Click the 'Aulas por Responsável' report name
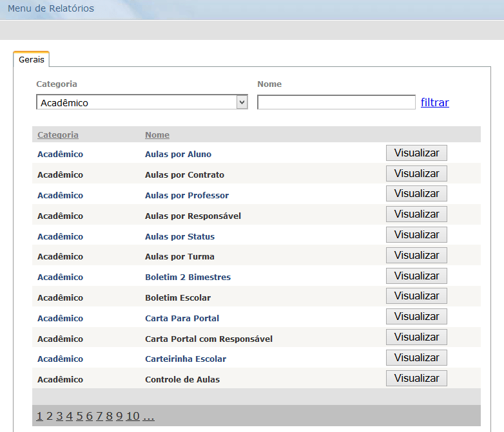 (193, 216)
